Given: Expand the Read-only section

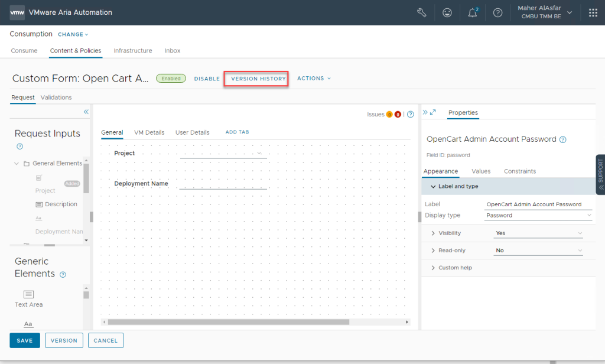Looking at the screenshot, I should [433, 251].
